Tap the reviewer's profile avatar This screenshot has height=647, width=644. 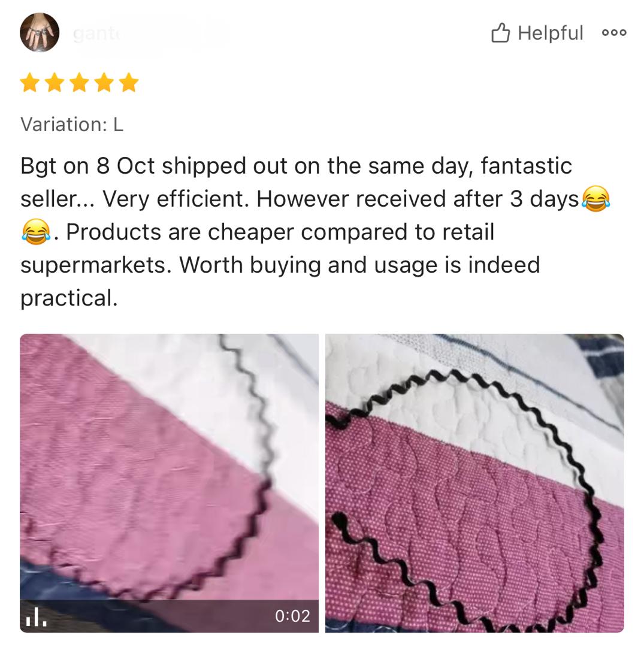(40, 32)
